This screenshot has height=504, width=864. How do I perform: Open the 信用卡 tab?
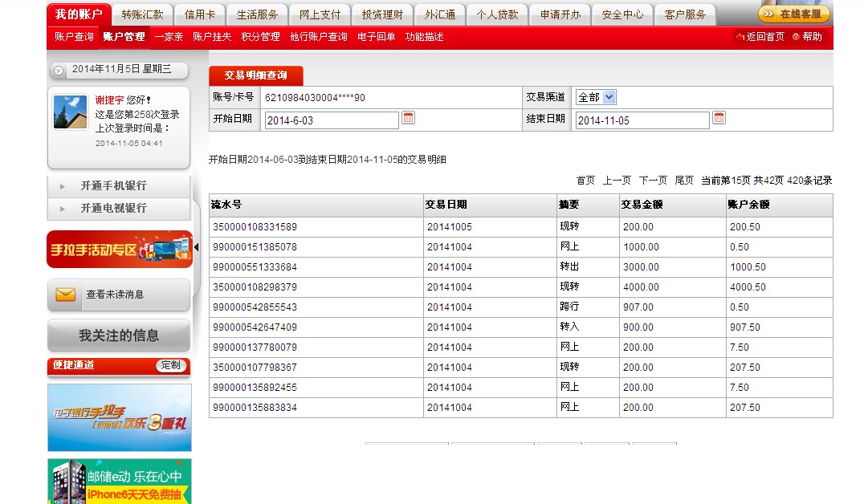(x=200, y=14)
